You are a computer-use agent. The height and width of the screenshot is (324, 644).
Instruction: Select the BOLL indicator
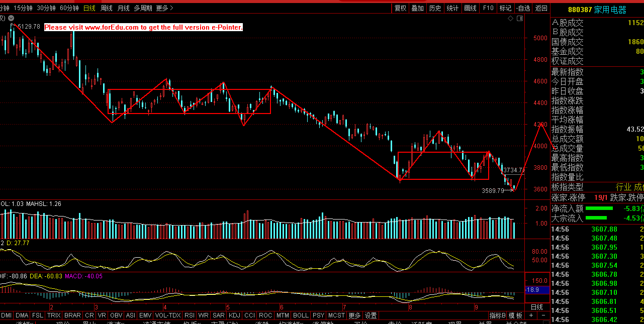301,315
